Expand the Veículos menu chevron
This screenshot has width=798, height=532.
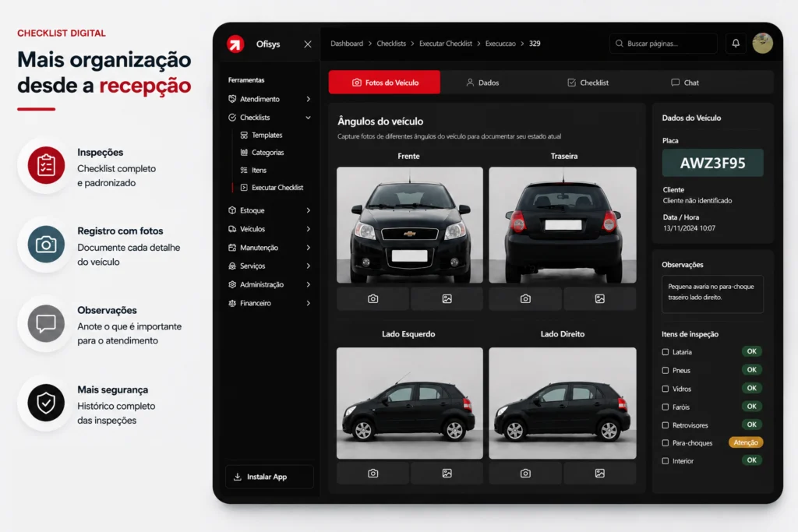[308, 229]
